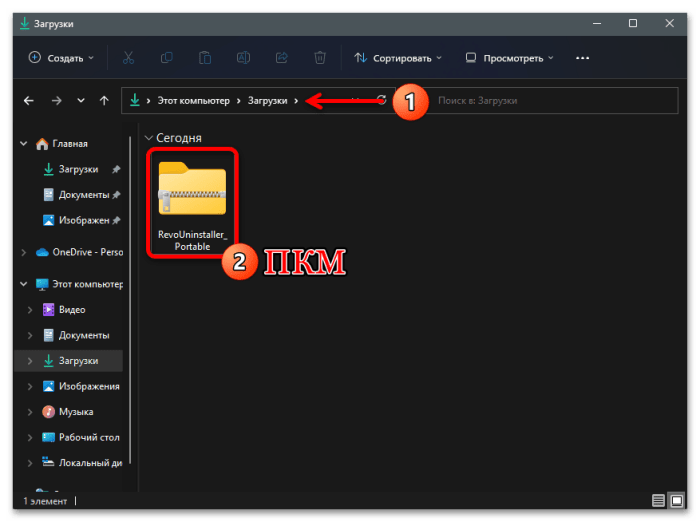Unpin Загрузки pin icon in sidebar
The height and width of the screenshot is (522, 700).
116,169
